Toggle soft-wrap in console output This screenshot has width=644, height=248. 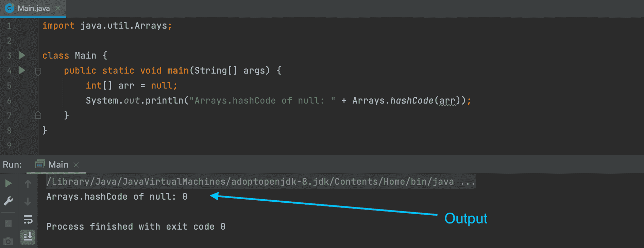tap(28, 220)
